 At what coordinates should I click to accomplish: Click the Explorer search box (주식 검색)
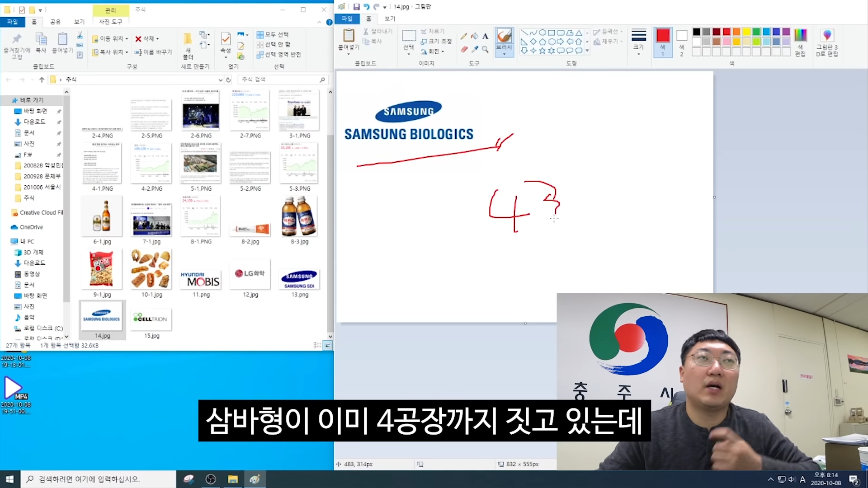pos(283,80)
